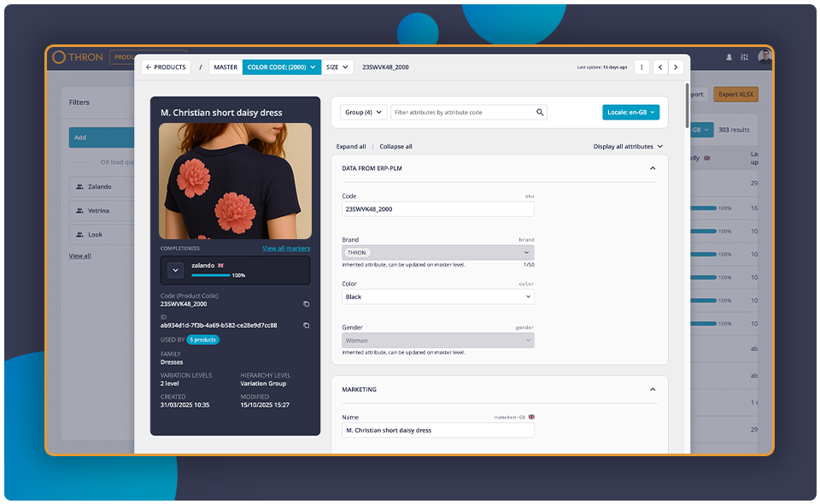Open the View all markers link

(x=285, y=249)
